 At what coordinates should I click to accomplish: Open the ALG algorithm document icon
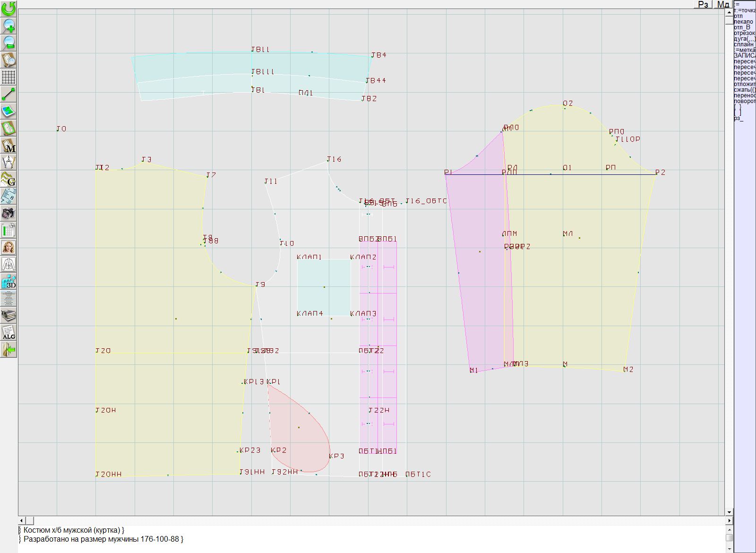click(9, 332)
